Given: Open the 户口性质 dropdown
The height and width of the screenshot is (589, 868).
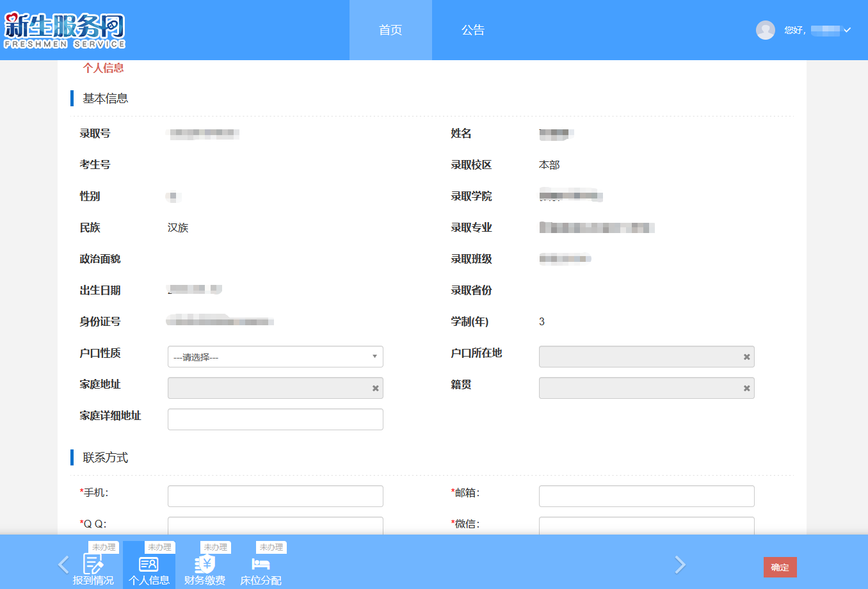Looking at the screenshot, I should tap(275, 357).
